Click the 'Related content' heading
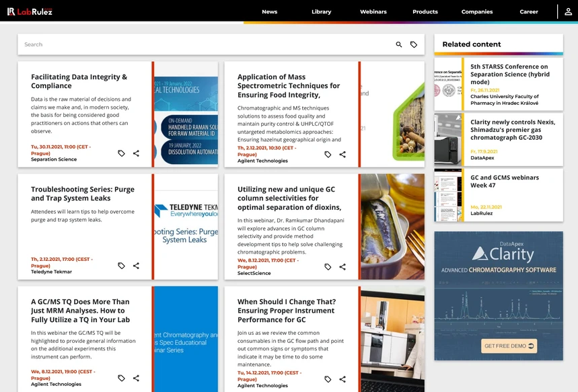Image resolution: width=578 pixels, height=392 pixels. (x=472, y=44)
